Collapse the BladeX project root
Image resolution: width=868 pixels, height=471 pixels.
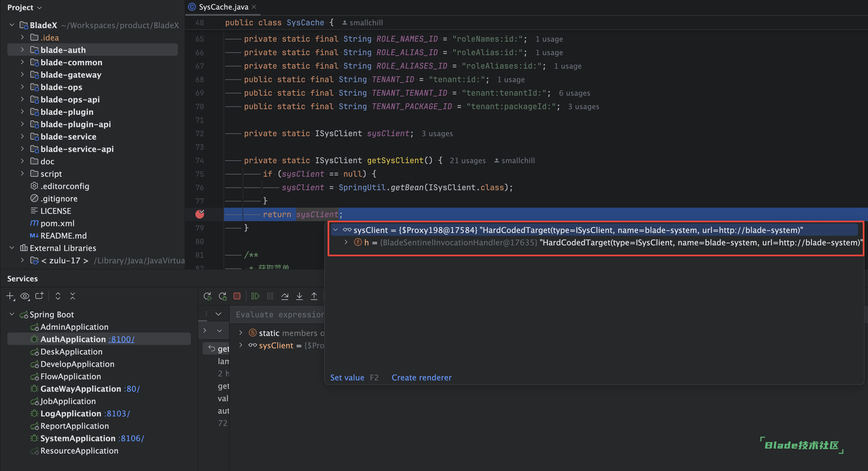(12, 25)
